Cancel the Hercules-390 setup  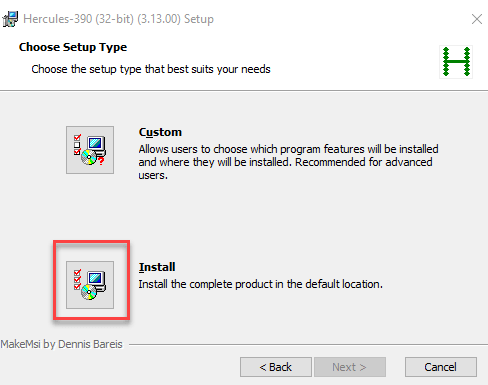(x=441, y=367)
